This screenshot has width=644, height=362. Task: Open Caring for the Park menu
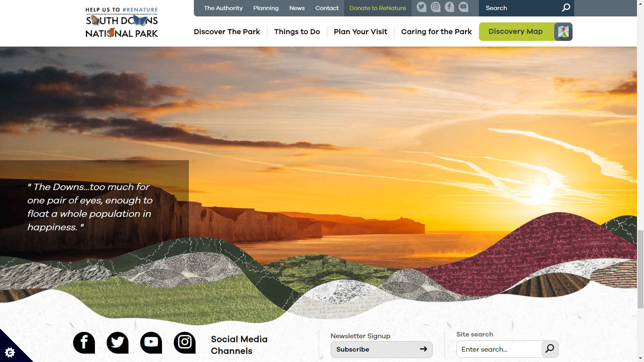[436, 32]
